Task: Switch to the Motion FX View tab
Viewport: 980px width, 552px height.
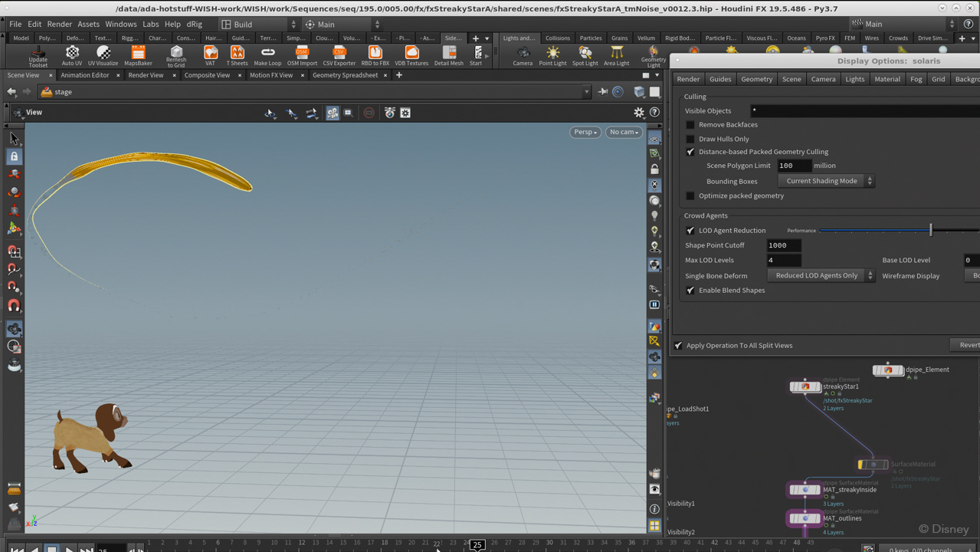Action: click(271, 75)
